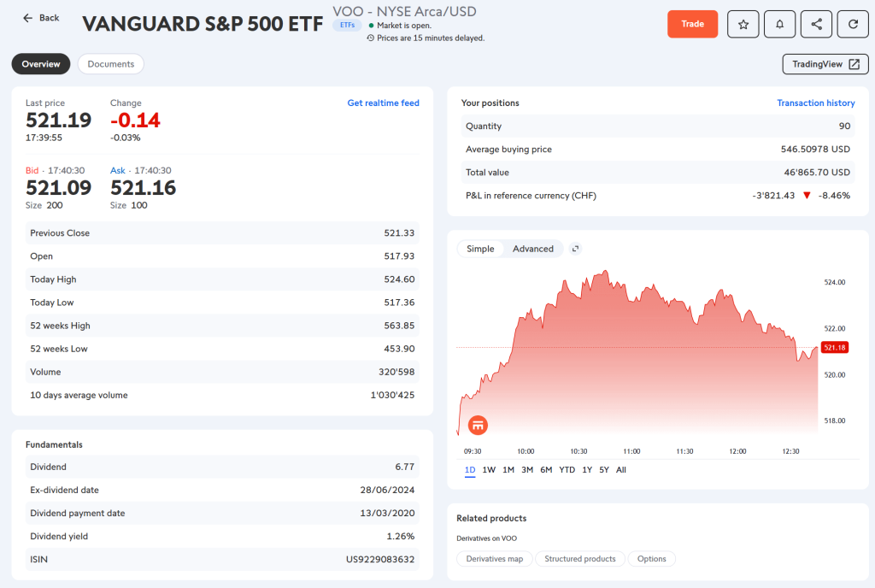Click the delayed prices clock icon
Viewport: 875px width, 588px height.
(371, 38)
